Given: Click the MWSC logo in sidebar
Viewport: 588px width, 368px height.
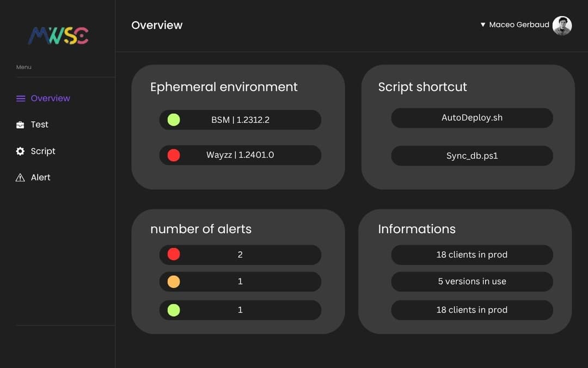Looking at the screenshot, I should 58,36.
